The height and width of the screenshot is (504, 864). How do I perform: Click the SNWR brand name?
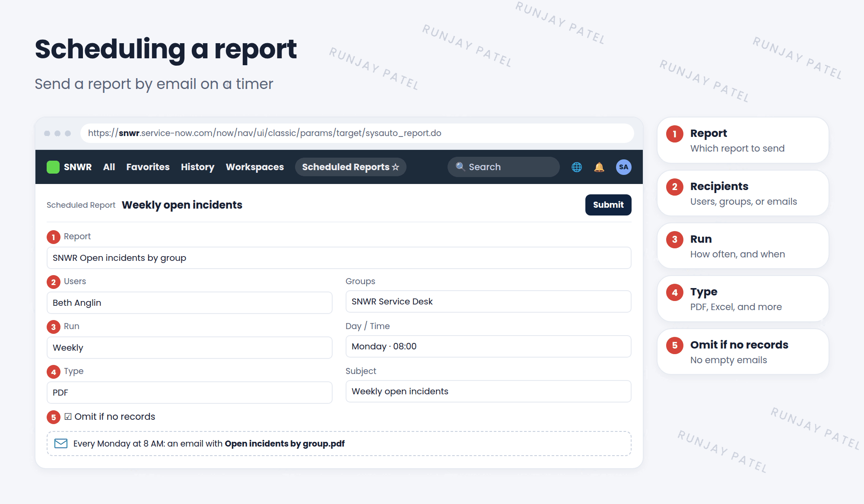pos(78,167)
